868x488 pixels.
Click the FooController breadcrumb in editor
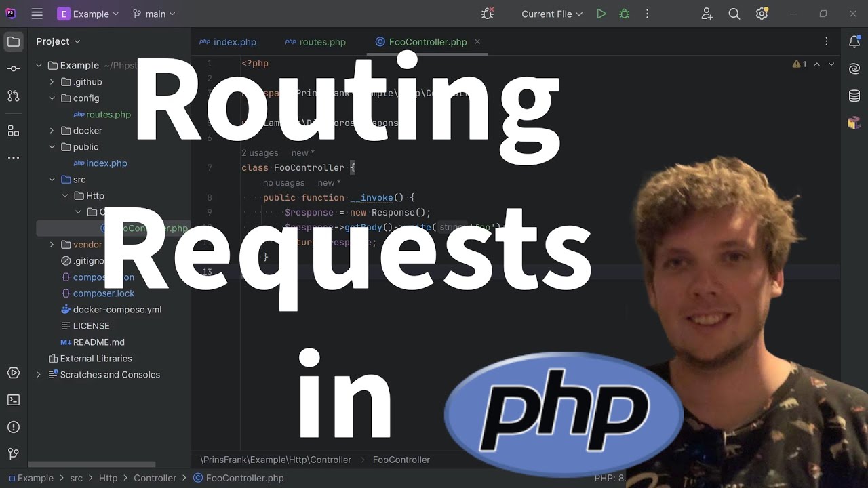pyautogui.click(x=401, y=460)
